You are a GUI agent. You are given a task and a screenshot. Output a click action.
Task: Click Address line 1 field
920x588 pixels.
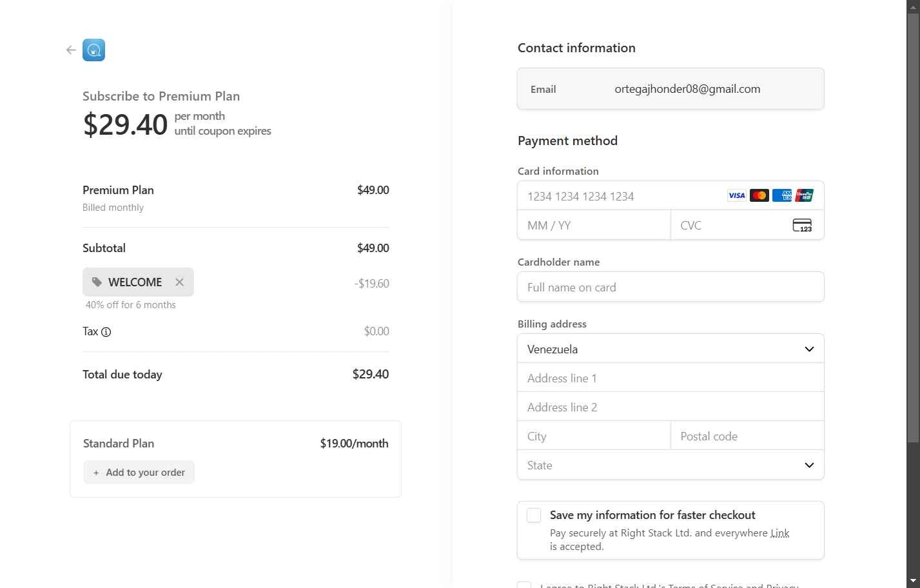coord(670,378)
